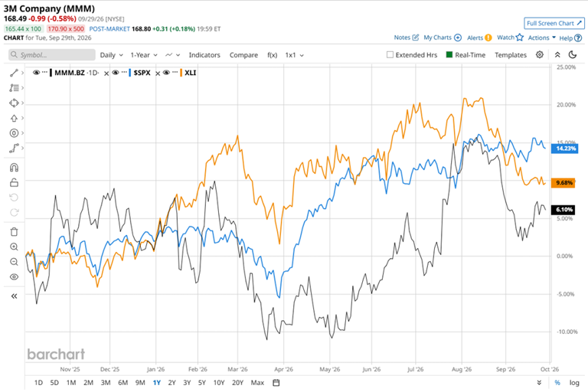Image resolution: width=588 pixels, height=392 pixels.
Task: Switch to dark mode moon icon
Action: click(x=573, y=55)
